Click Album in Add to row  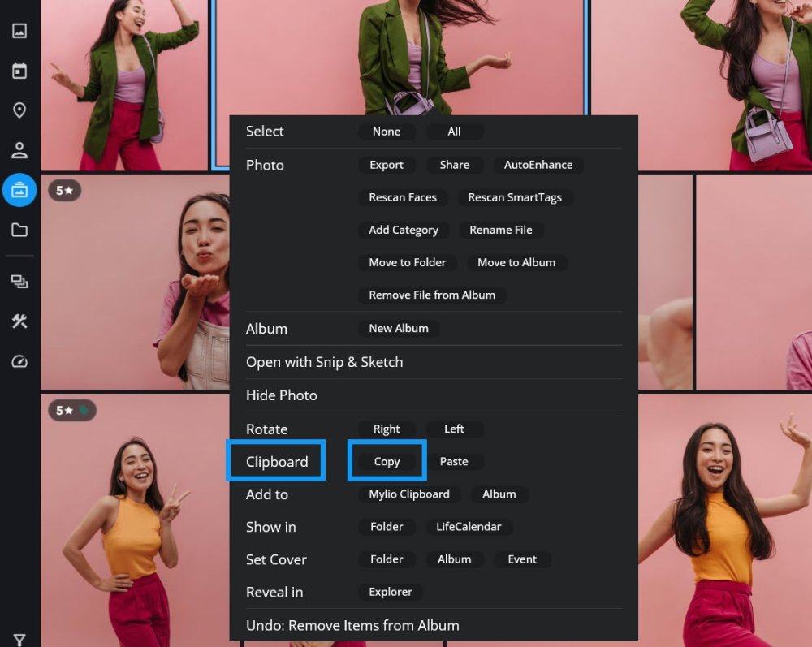click(x=499, y=494)
